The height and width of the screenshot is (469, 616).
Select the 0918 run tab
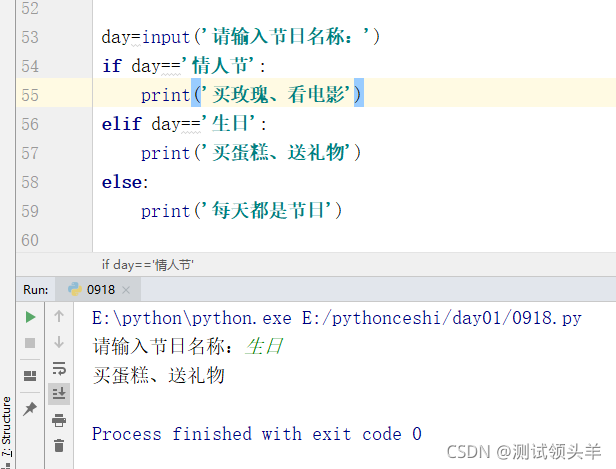pyautogui.click(x=98, y=290)
